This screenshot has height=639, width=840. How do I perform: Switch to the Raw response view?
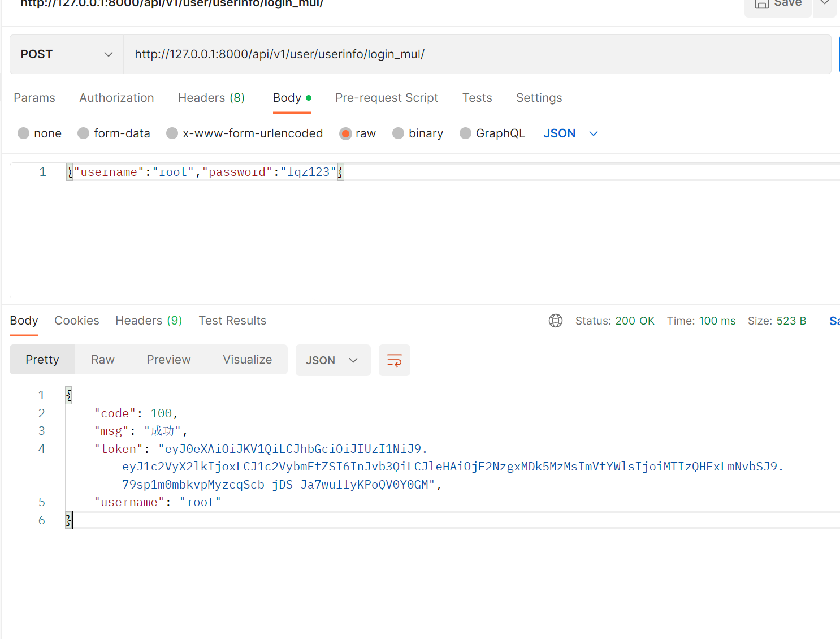coord(103,360)
